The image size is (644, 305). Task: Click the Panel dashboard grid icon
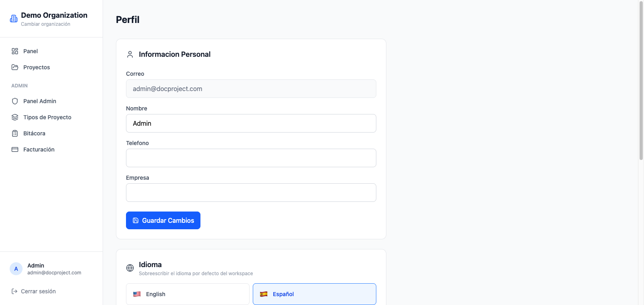(15, 51)
